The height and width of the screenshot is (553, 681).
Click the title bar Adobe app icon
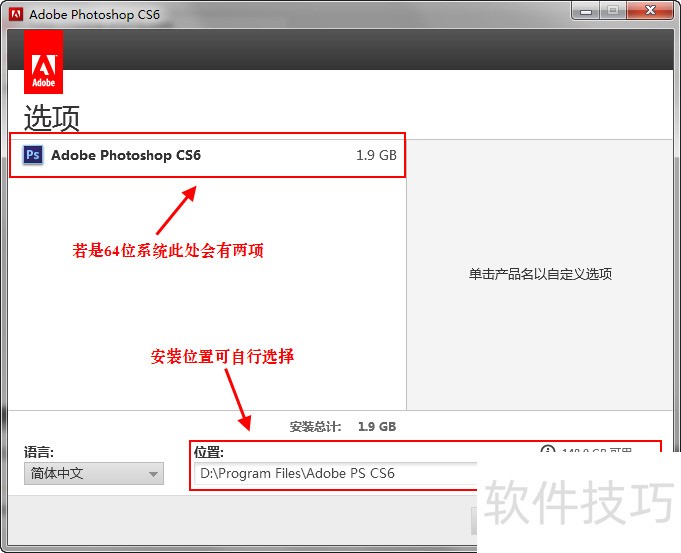coord(16,14)
